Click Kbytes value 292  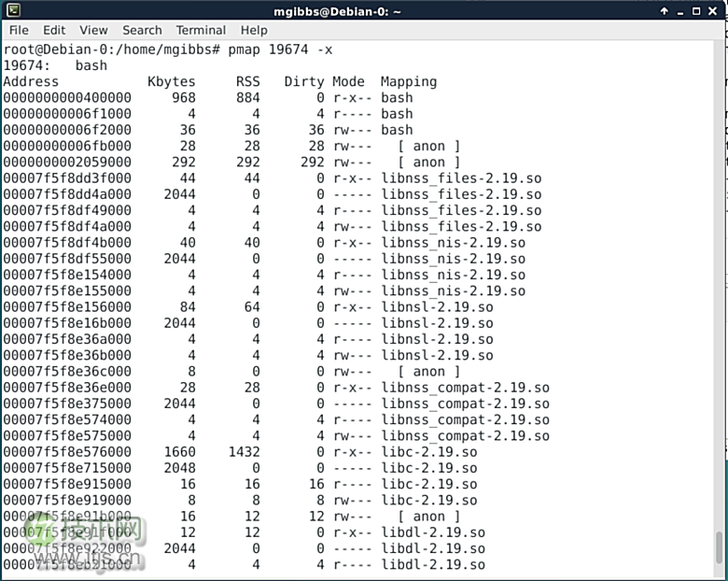pyautogui.click(x=183, y=163)
